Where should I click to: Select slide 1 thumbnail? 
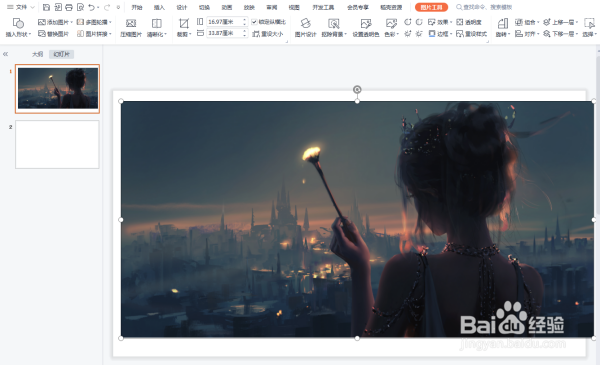57,89
